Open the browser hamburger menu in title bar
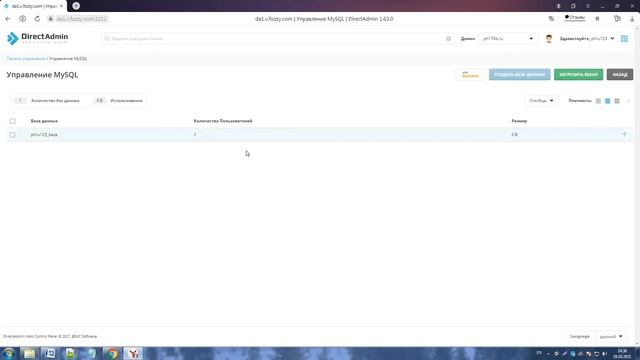Viewport: 640px width, 360px height. [588, 6]
